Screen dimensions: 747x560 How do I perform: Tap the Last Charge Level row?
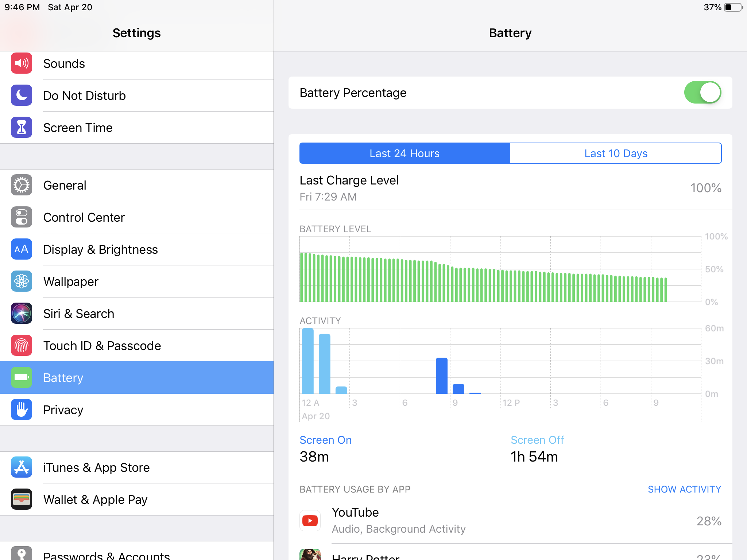[510, 188]
